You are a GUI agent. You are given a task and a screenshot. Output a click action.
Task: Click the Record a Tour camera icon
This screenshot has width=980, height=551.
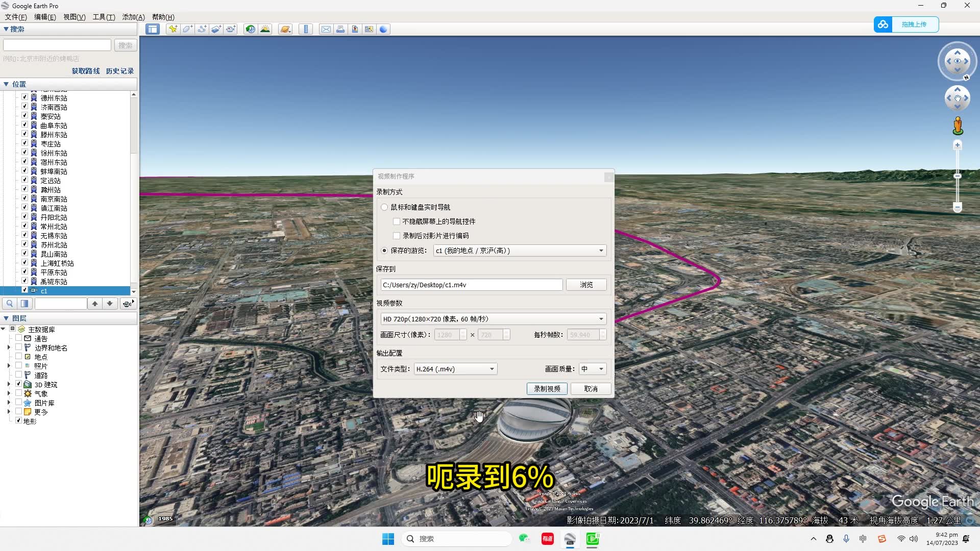tap(231, 29)
